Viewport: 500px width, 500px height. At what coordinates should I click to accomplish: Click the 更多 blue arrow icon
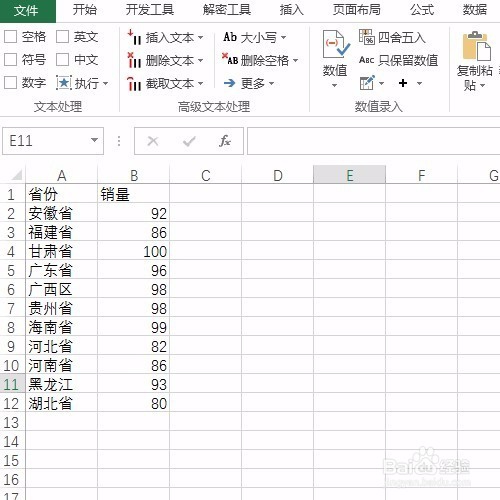coord(230,83)
